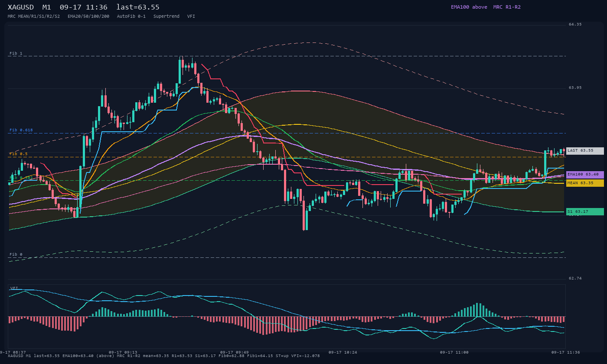This screenshot has height=364, width=607.
Task: Select the MRC R1-R2 zone text at top right
Action: pos(507,7)
